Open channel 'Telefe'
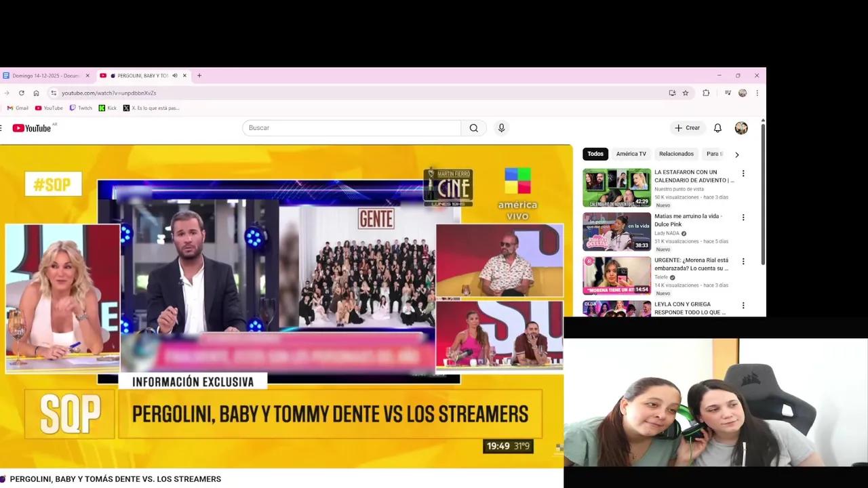Viewport: 868px width, 488px height. (661, 277)
